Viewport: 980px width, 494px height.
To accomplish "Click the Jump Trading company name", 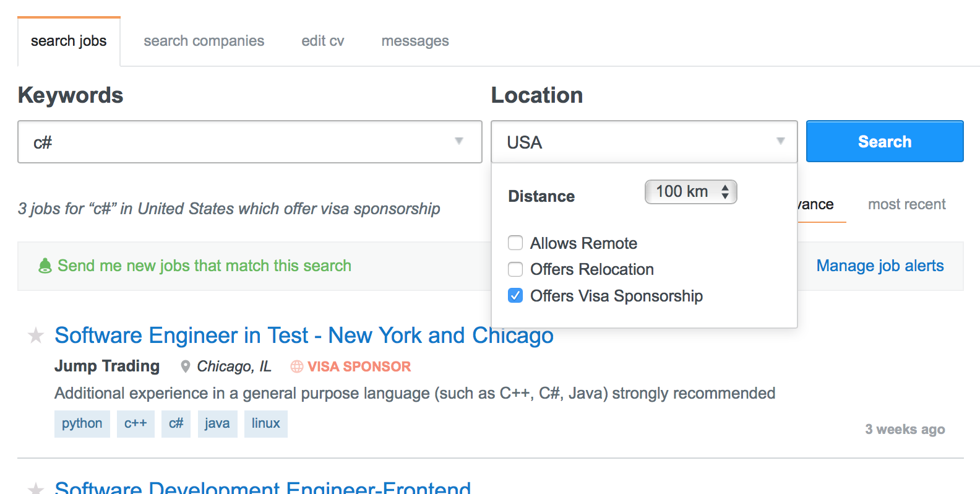I will click(x=107, y=366).
